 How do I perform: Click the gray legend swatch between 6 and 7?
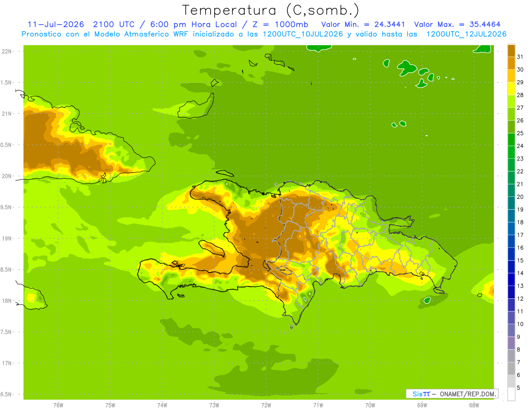tap(511, 369)
